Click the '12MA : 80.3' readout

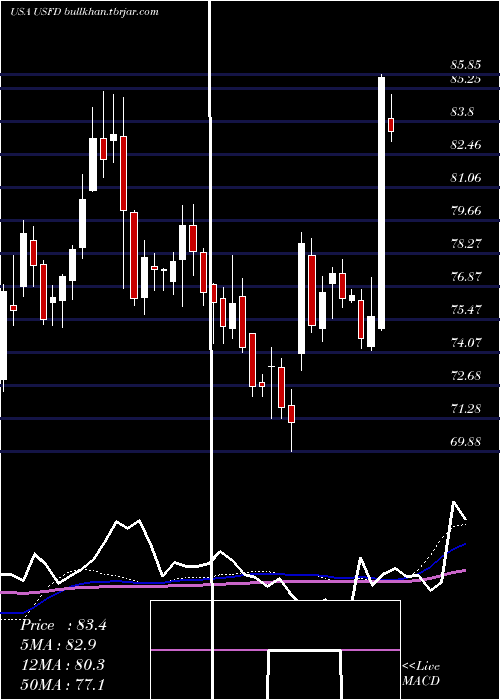pyautogui.click(x=62, y=664)
